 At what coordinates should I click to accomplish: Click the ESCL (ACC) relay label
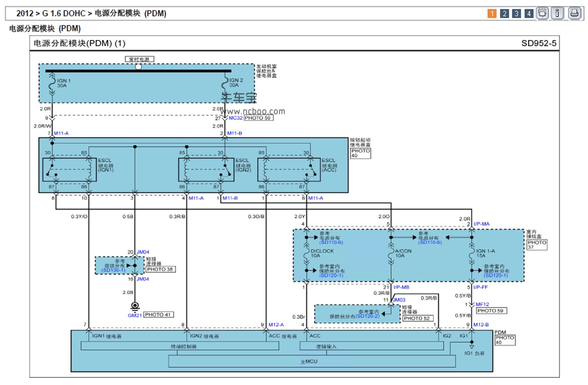(x=329, y=165)
